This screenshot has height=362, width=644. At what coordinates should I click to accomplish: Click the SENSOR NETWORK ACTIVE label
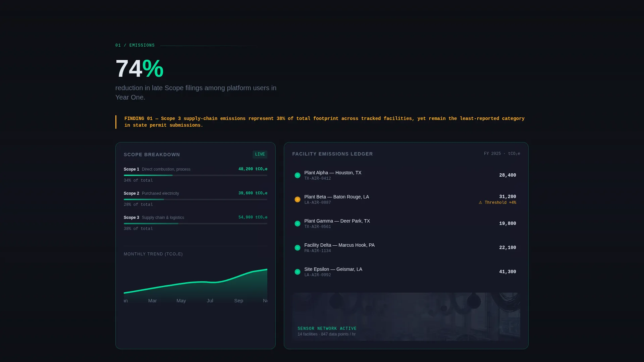327,329
